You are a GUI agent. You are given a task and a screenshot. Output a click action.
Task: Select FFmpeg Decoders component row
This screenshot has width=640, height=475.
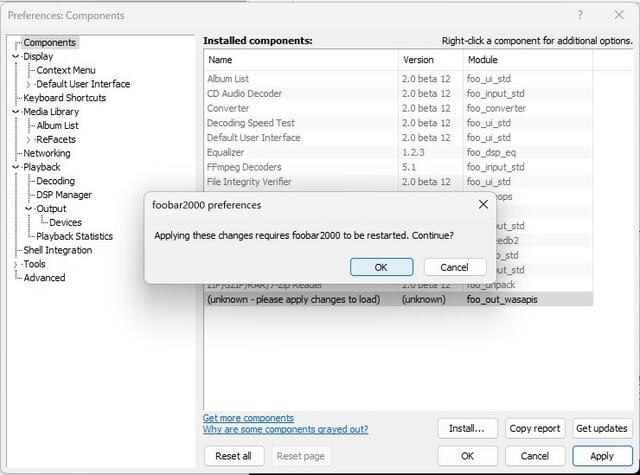[398, 167]
